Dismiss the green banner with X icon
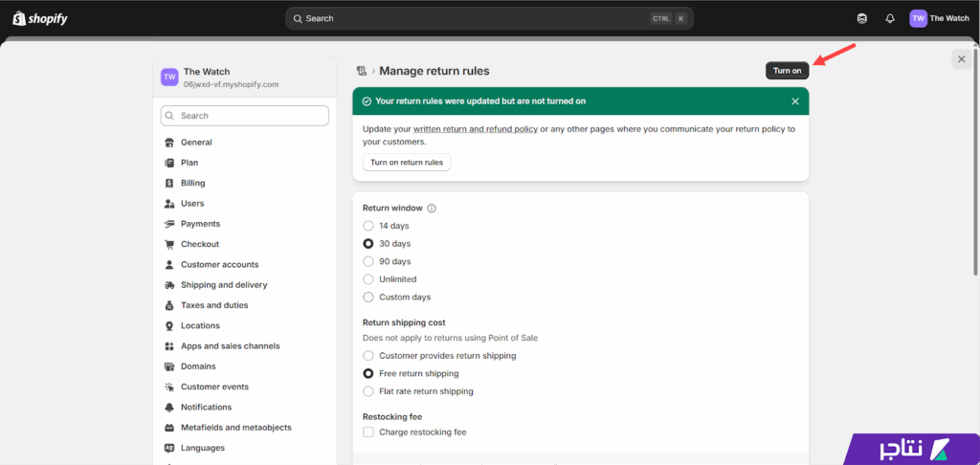Viewport: 980px width, 465px height. coord(794,101)
